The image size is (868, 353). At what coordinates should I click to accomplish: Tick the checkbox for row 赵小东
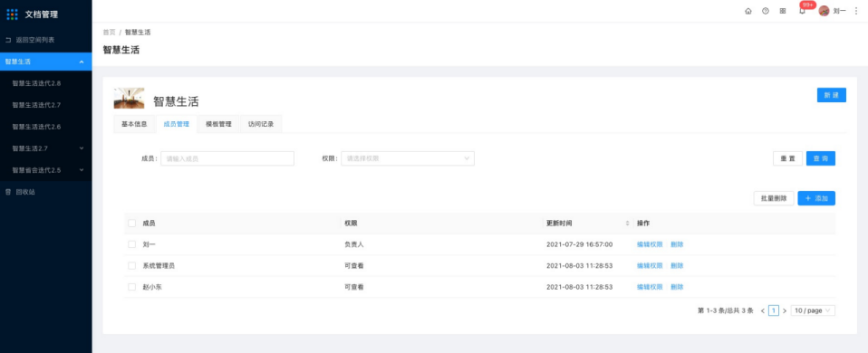coord(131,287)
